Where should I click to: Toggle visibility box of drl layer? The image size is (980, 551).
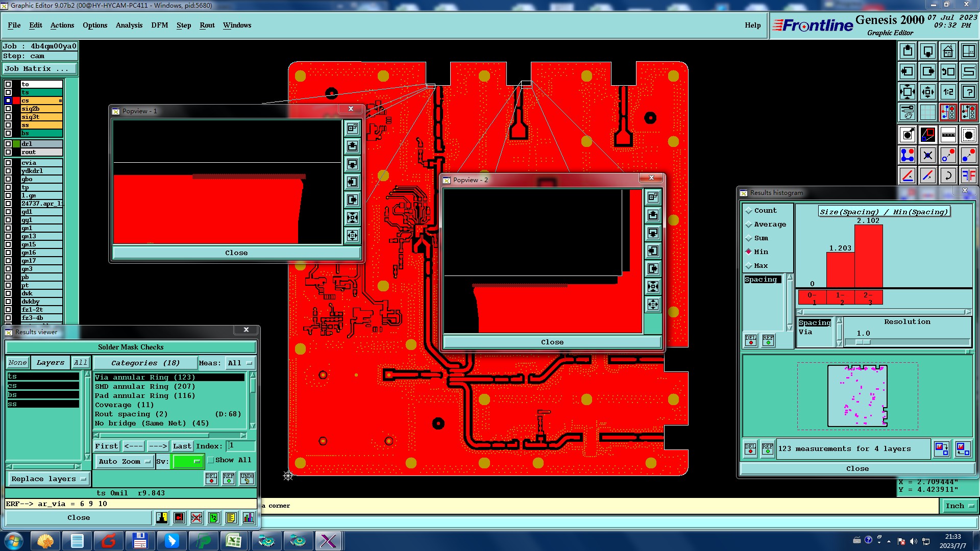pyautogui.click(x=8, y=144)
